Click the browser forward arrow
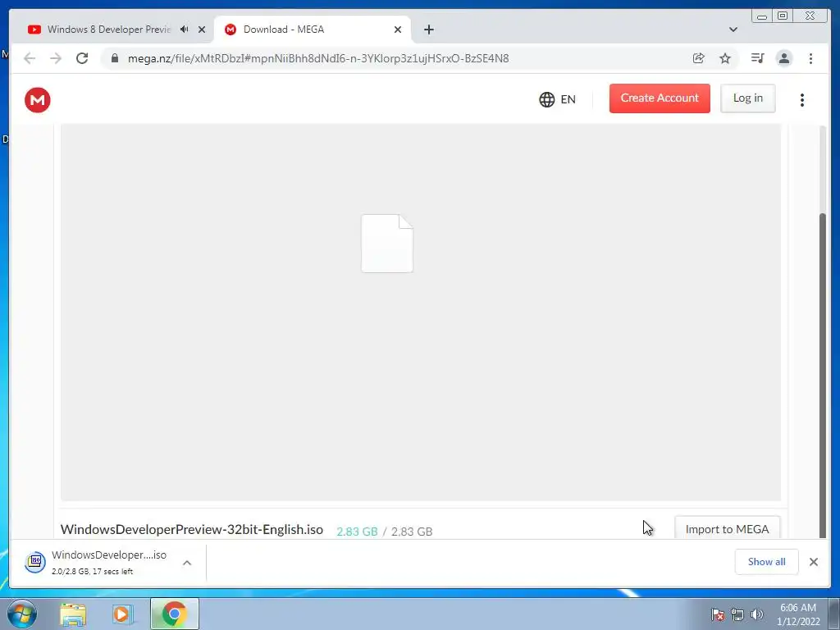This screenshot has width=840, height=630. click(56, 58)
